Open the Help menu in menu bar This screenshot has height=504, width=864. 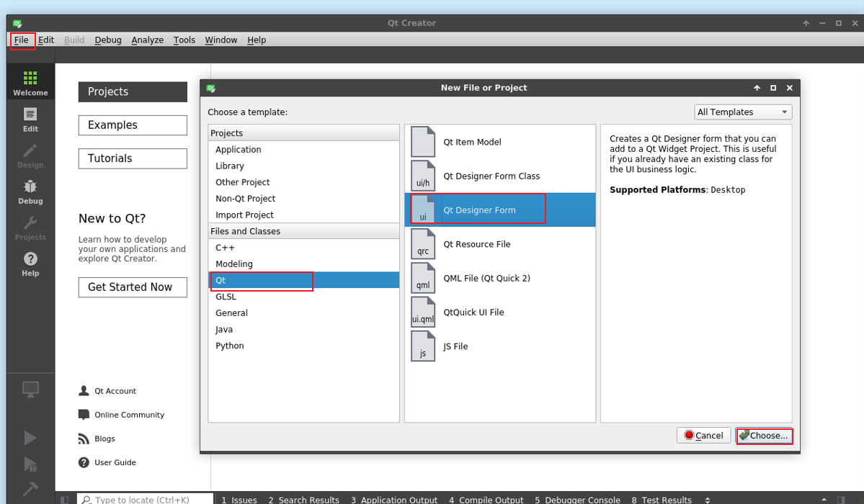point(257,40)
